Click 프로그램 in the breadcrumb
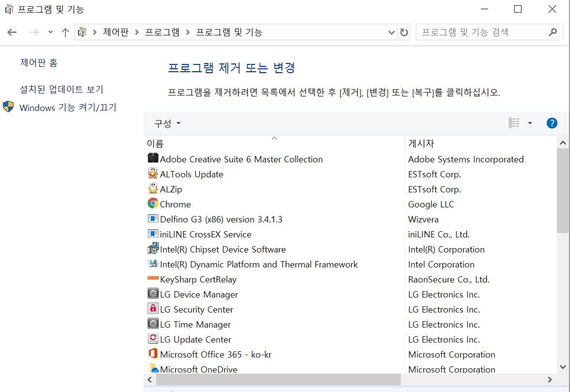This screenshot has width=570, height=392. [162, 32]
